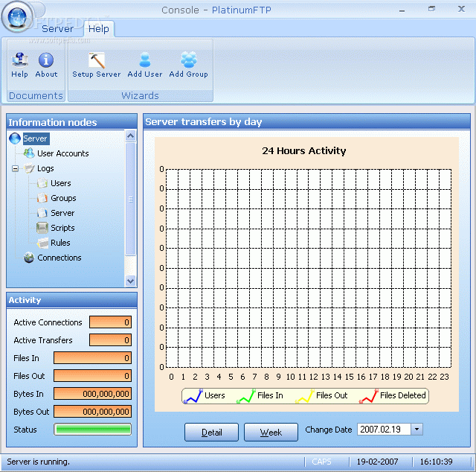Image resolution: width=476 pixels, height=472 pixels.
Task: Close the PlatinumFTP console window
Action: pos(461,9)
